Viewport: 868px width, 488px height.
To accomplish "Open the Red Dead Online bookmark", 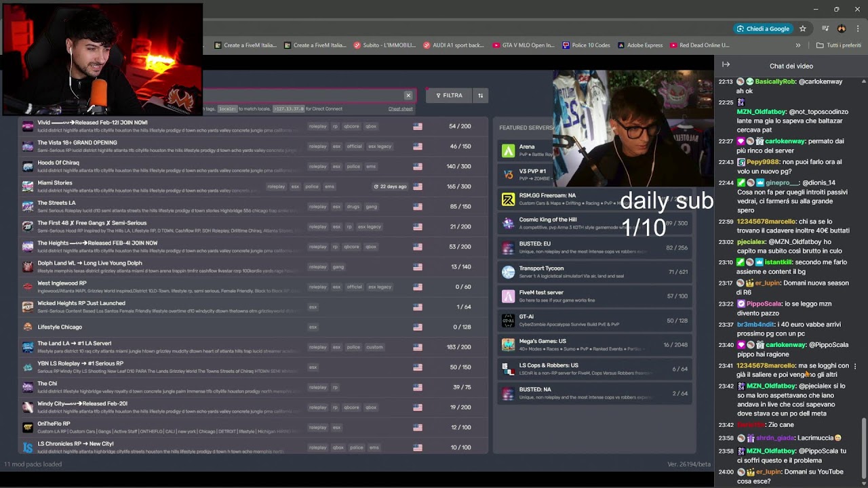I will (x=700, y=45).
